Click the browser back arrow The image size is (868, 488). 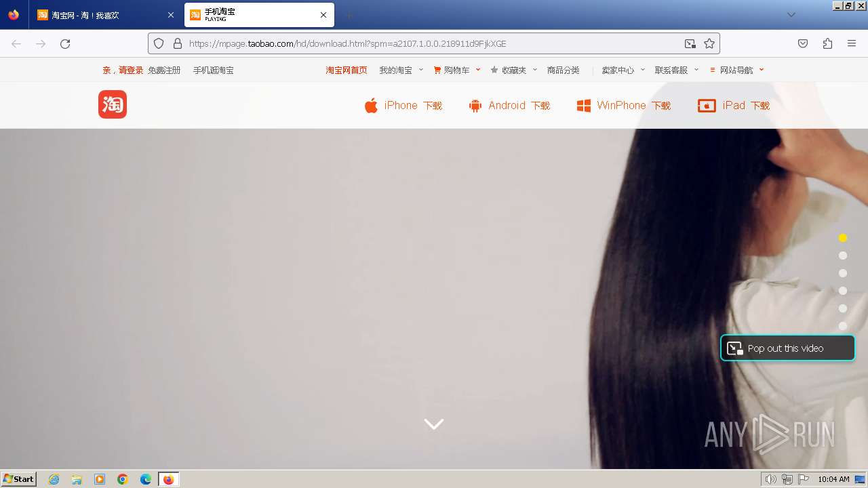pyautogui.click(x=16, y=43)
